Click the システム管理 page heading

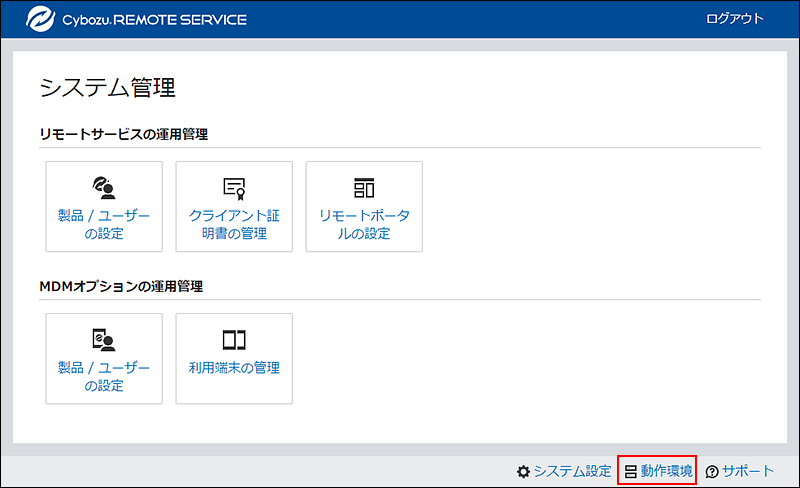tap(108, 88)
